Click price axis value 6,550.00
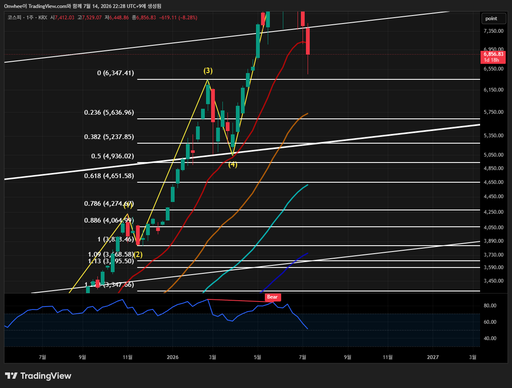Viewport: 512px width, 388px height. pyautogui.click(x=494, y=69)
